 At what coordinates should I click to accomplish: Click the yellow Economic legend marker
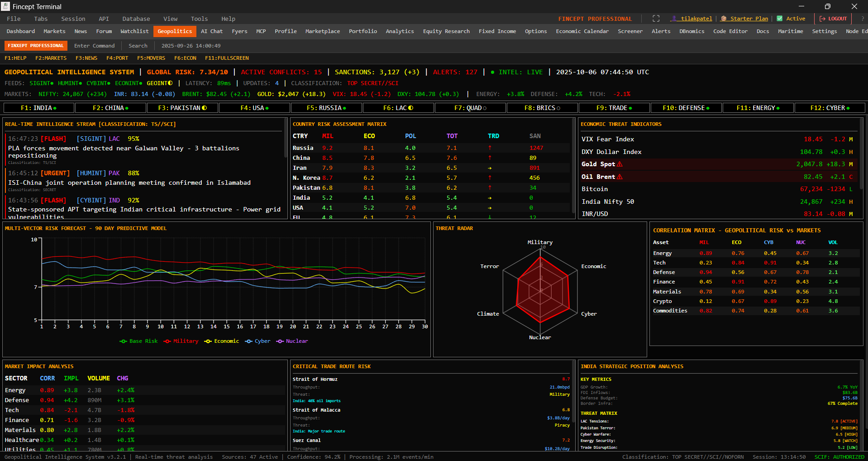[208, 341]
